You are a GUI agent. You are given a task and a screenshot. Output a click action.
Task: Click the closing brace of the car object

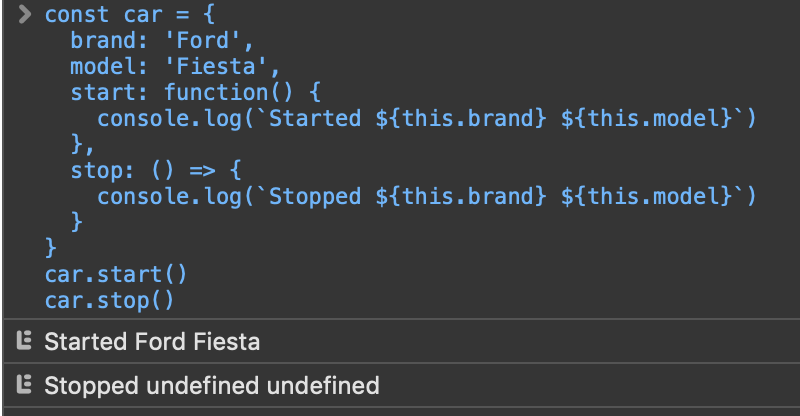pos(51,247)
